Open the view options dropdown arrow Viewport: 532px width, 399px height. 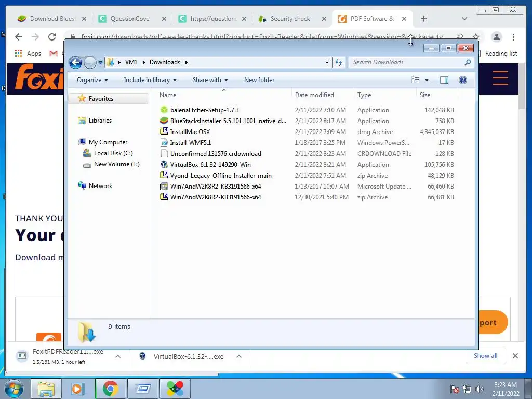[427, 80]
